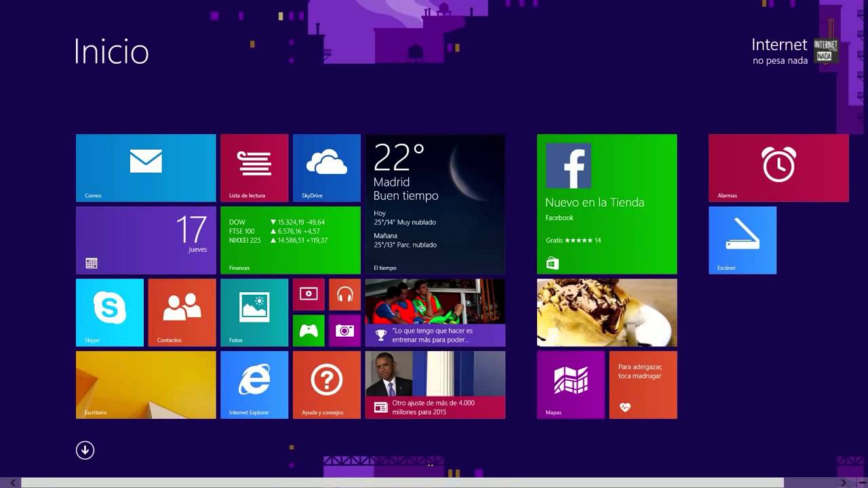Screen dimensions: 868x488
Task: Open the Ayuda y consejos tile
Action: pyautogui.click(x=327, y=385)
